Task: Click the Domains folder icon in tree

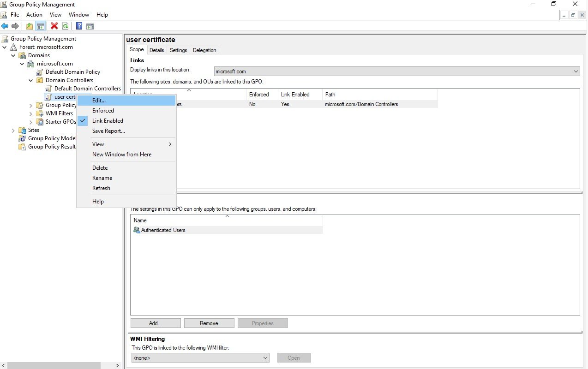Action: pyautogui.click(x=22, y=55)
